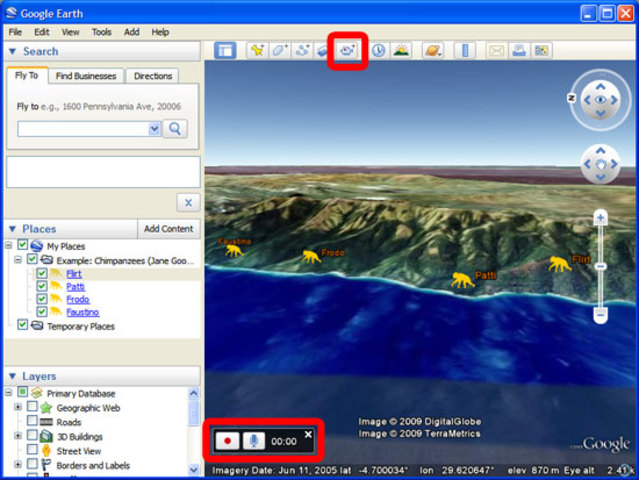639x480 pixels.
Task: Look right using the top joystick arrow
Action: [x=614, y=100]
